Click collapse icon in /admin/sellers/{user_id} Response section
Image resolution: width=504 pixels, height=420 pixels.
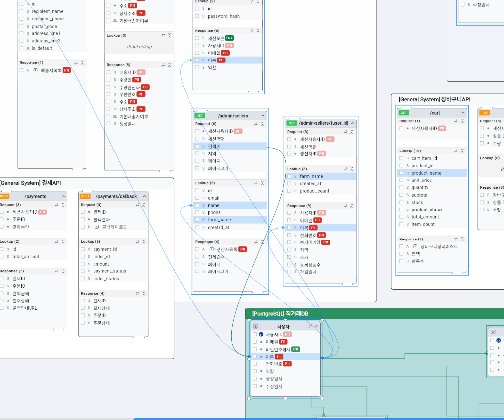click(x=352, y=206)
